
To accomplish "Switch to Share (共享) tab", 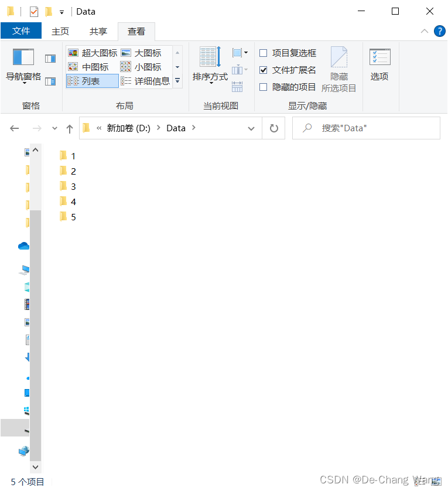I will coord(98,31).
